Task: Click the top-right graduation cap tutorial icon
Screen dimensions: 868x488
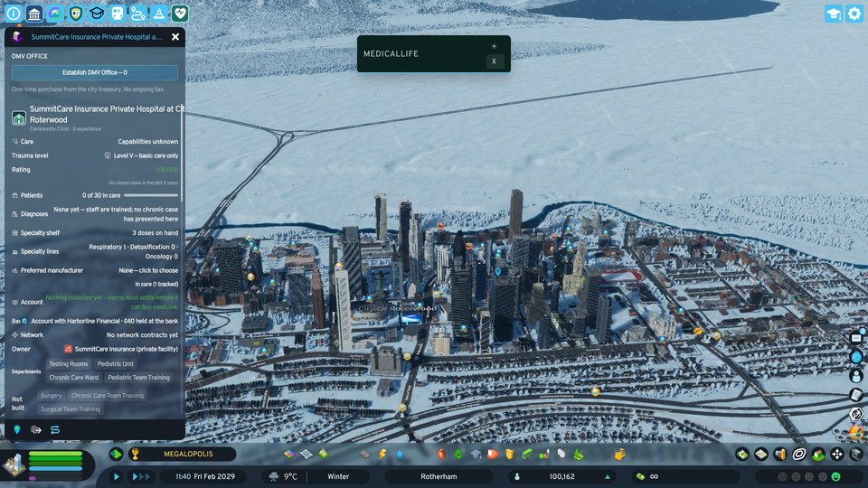Action: pyautogui.click(x=833, y=14)
